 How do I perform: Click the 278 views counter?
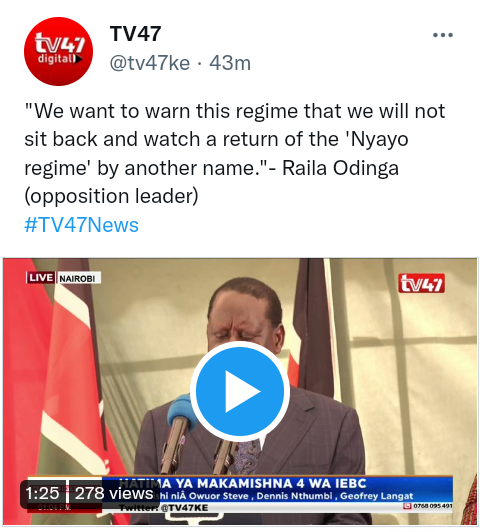tap(114, 493)
